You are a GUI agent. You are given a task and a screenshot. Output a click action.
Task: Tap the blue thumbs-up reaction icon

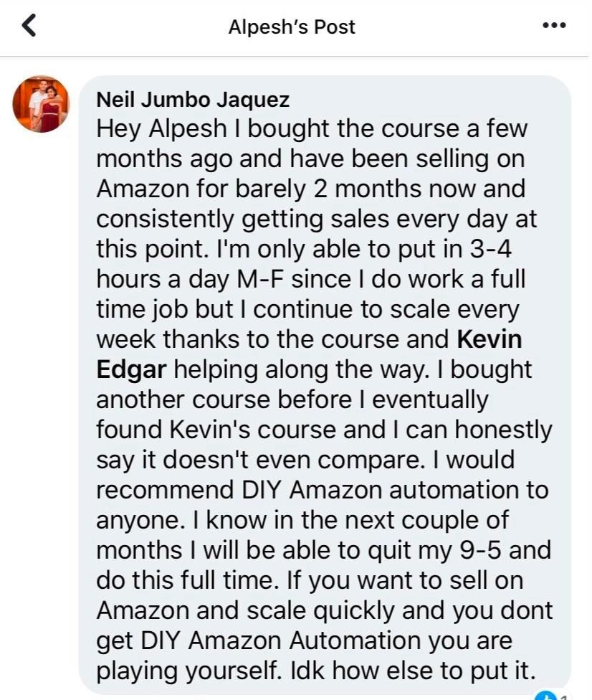545,696
